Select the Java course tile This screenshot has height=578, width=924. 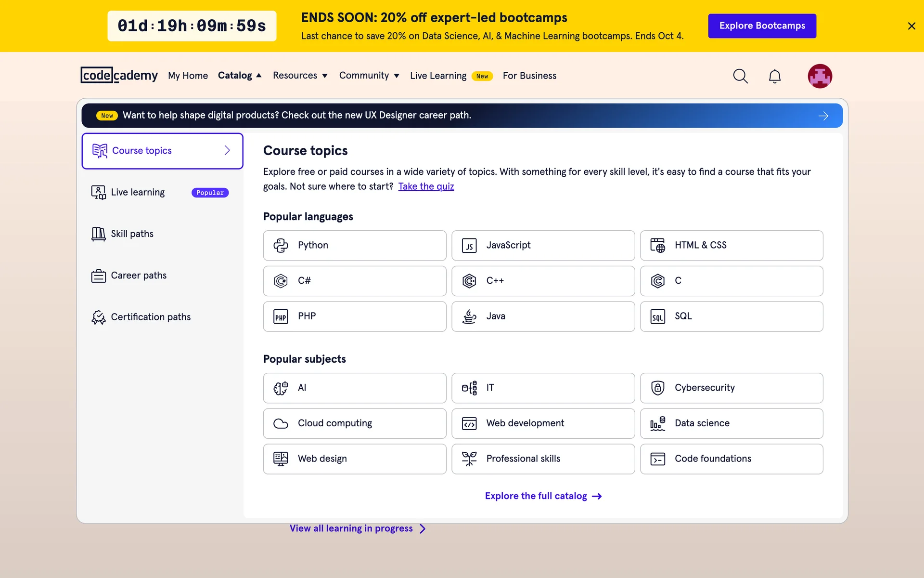[x=543, y=316]
